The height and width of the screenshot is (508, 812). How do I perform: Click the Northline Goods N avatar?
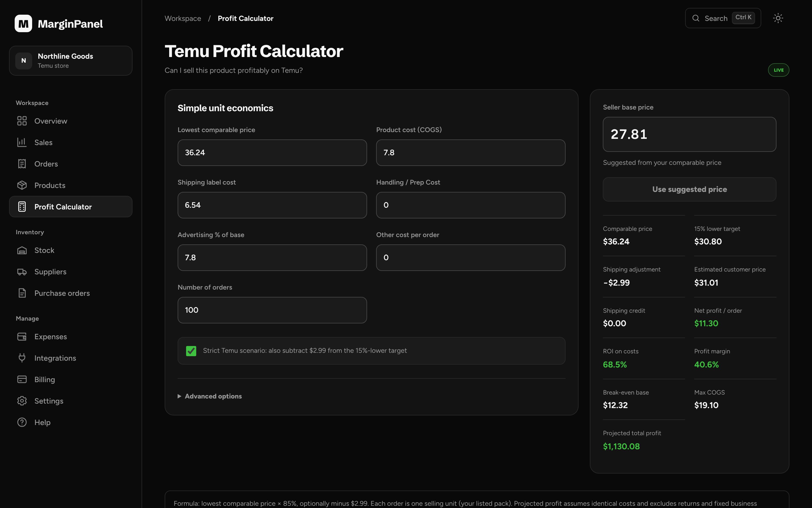pos(23,61)
